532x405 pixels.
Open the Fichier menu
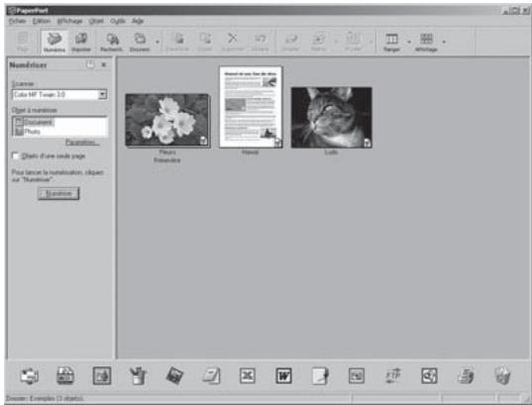click(x=17, y=21)
